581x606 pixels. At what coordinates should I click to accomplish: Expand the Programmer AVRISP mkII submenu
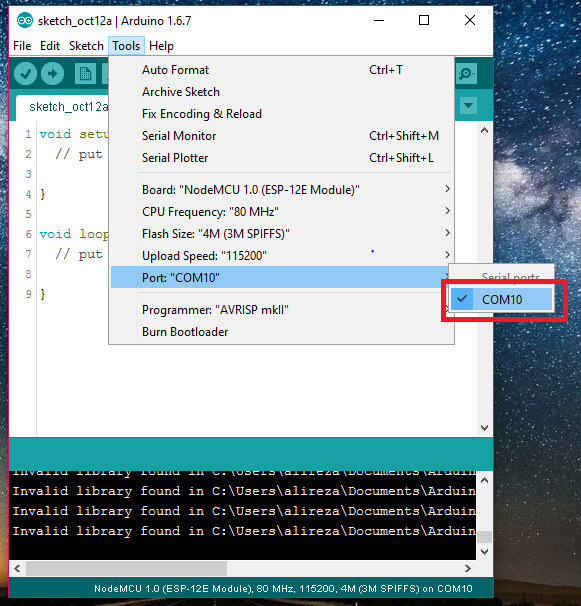[281, 310]
